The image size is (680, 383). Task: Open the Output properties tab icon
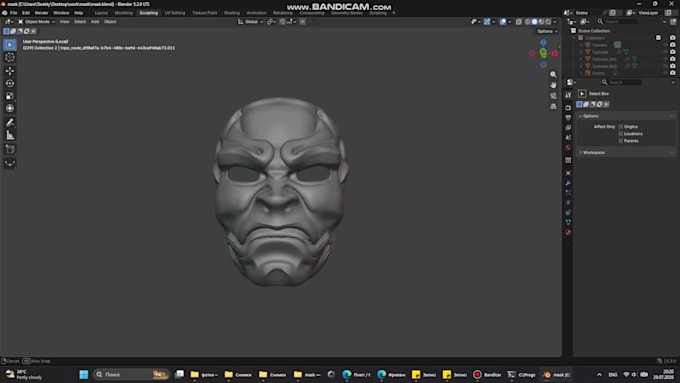[x=568, y=118]
